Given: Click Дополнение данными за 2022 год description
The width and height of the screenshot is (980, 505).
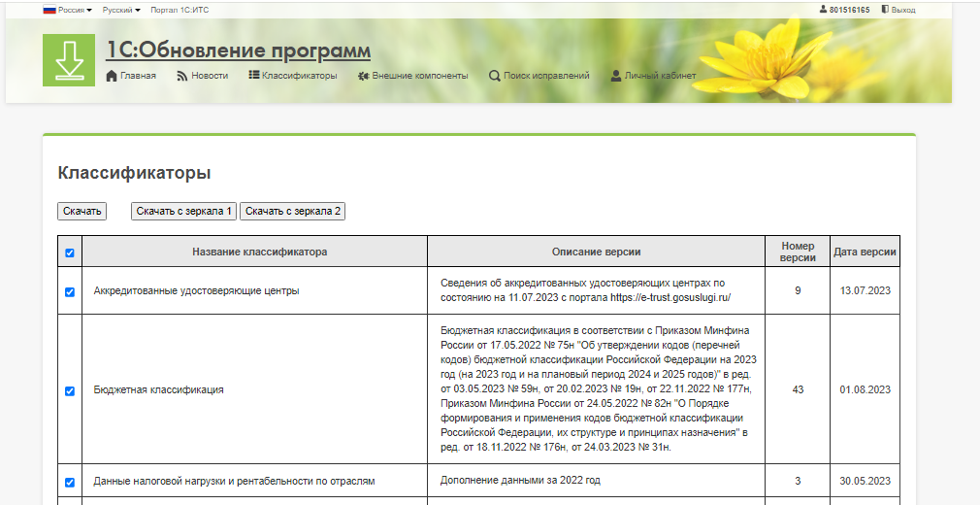Looking at the screenshot, I should click(520, 481).
